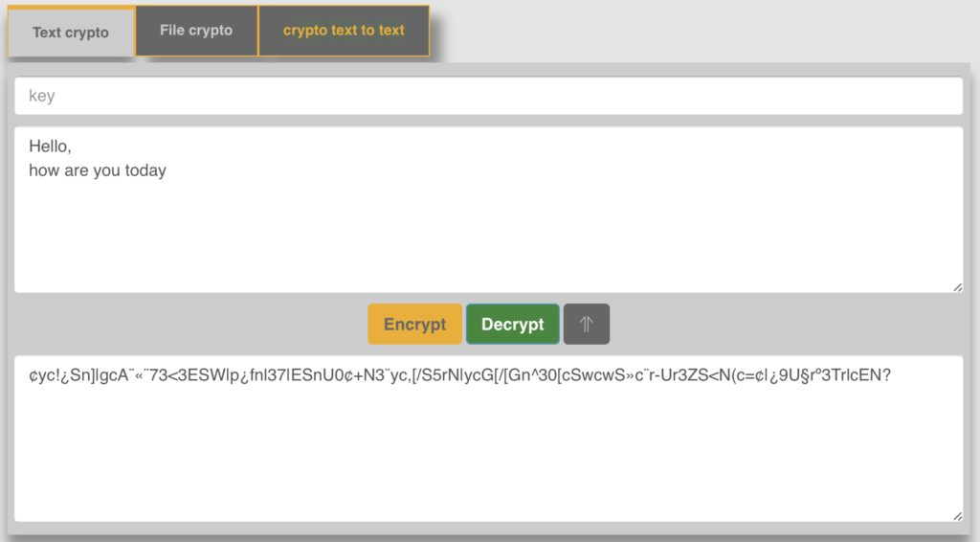The image size is (980, 542).
Task: Focus the key input field
Action: click(x=488, y=96)
